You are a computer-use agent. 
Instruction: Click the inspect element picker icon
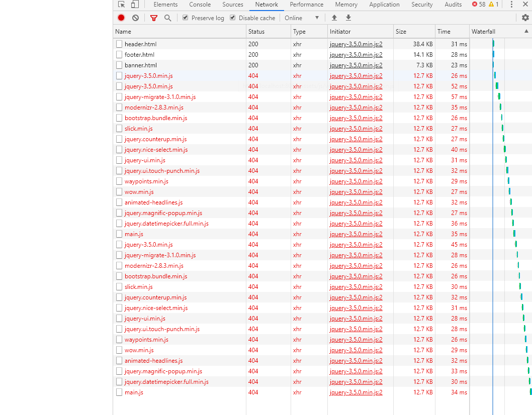point(121,5)
